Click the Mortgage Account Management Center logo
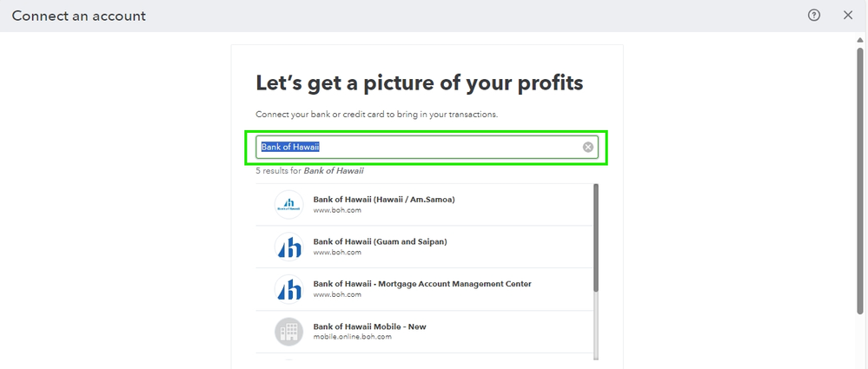 pos(288,289)
